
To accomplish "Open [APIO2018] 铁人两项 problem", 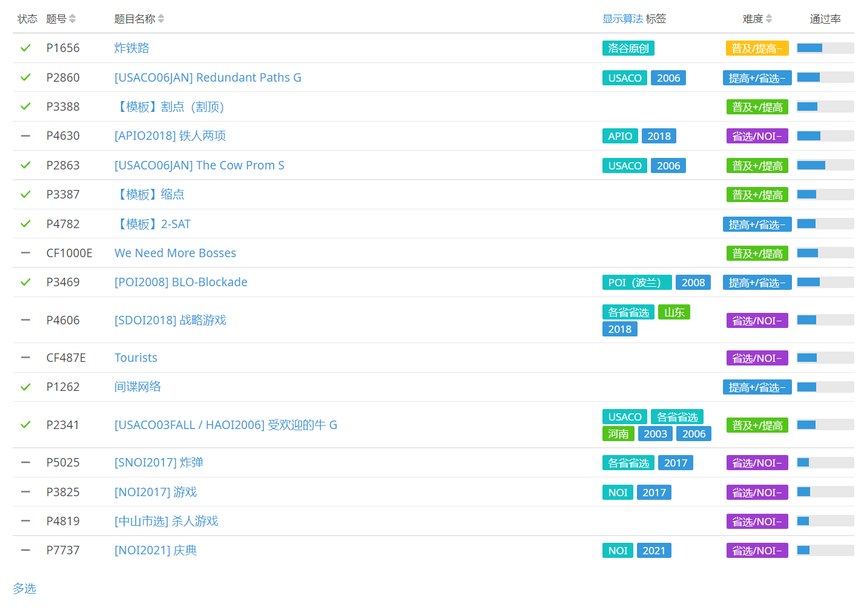I will coord(170,136).
